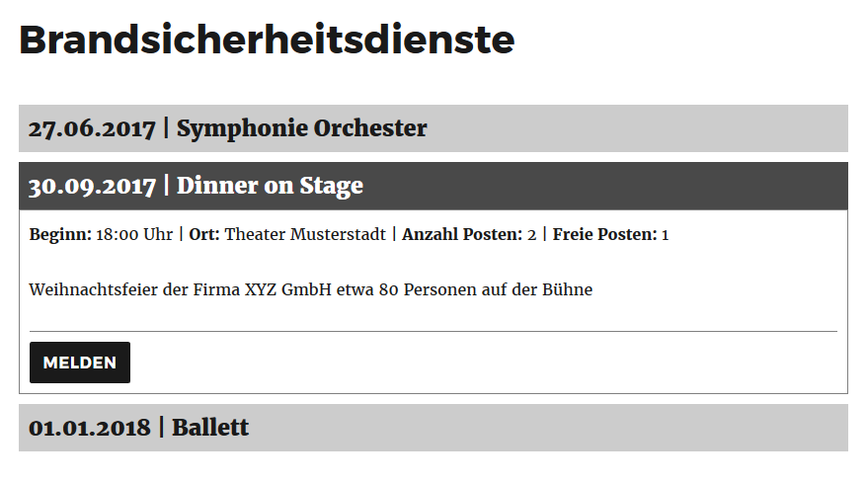868x484 pixels.
Task: Click the Symphonie Orchester title text
Action: point(301,128)
